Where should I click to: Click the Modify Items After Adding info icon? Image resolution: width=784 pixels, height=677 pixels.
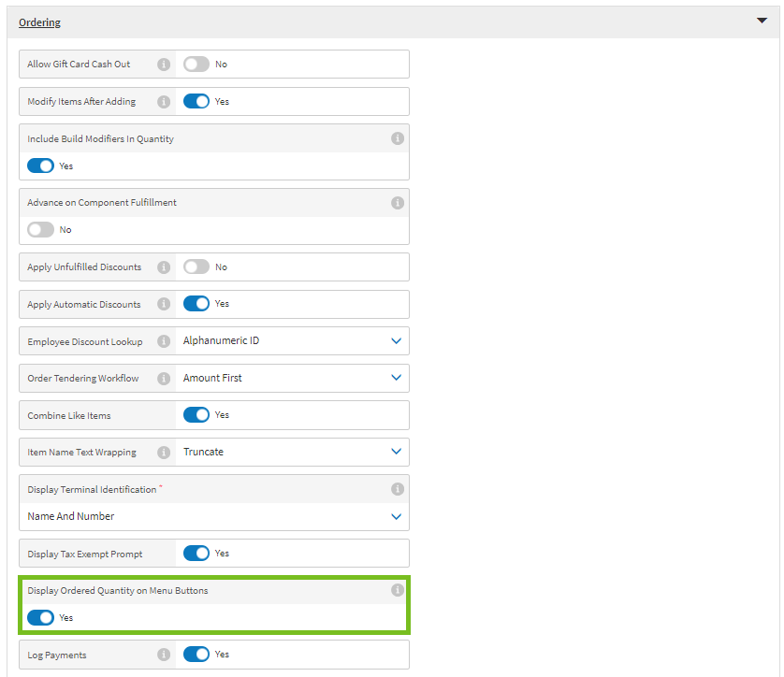(x=164, y=101)
